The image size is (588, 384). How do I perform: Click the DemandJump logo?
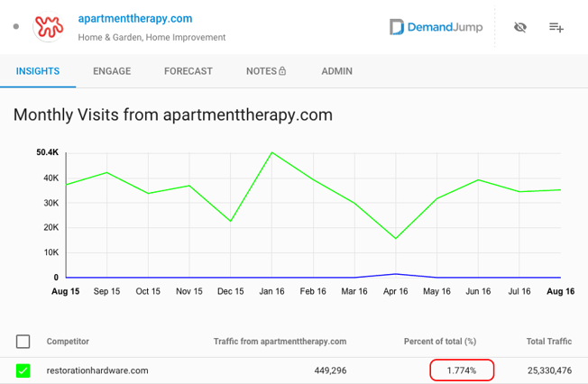[x=436, y=27]
